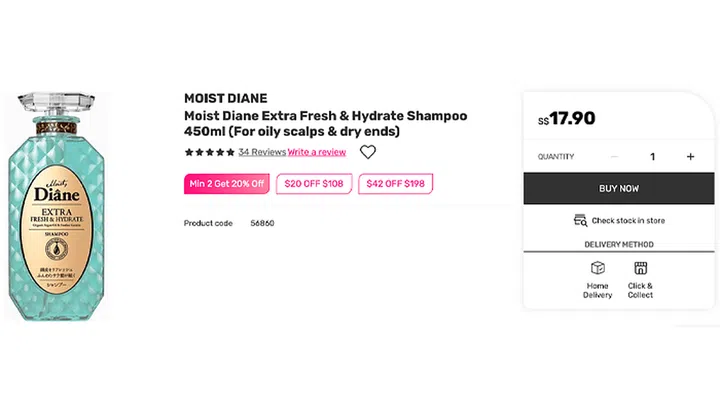Click the fifth star in rating row
The height and width of the screenshot is (411, 720).
[x=230, y=152]
